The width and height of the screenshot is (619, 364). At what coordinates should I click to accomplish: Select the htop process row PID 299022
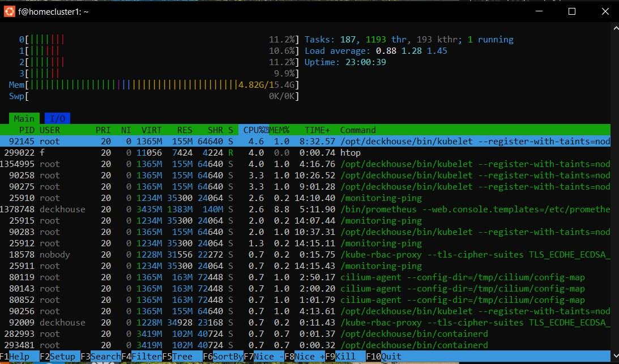tap(305, 153)
